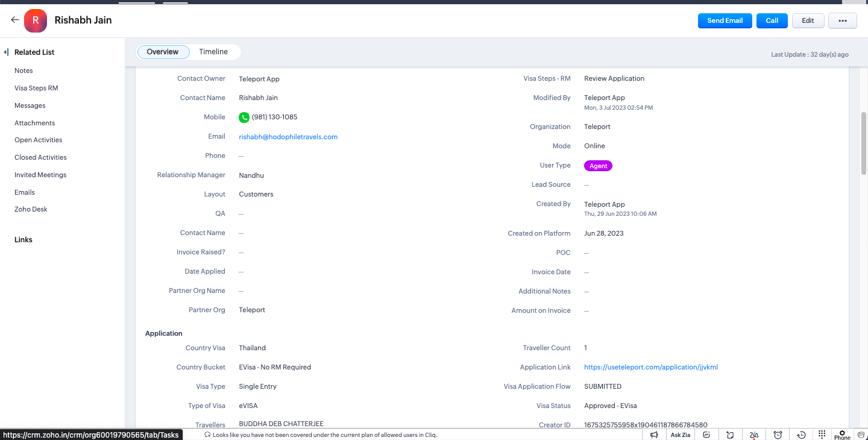This screenshot has height=440, width=868.
Task: Switch to the Timeline tab
Action: coord(213,52)
